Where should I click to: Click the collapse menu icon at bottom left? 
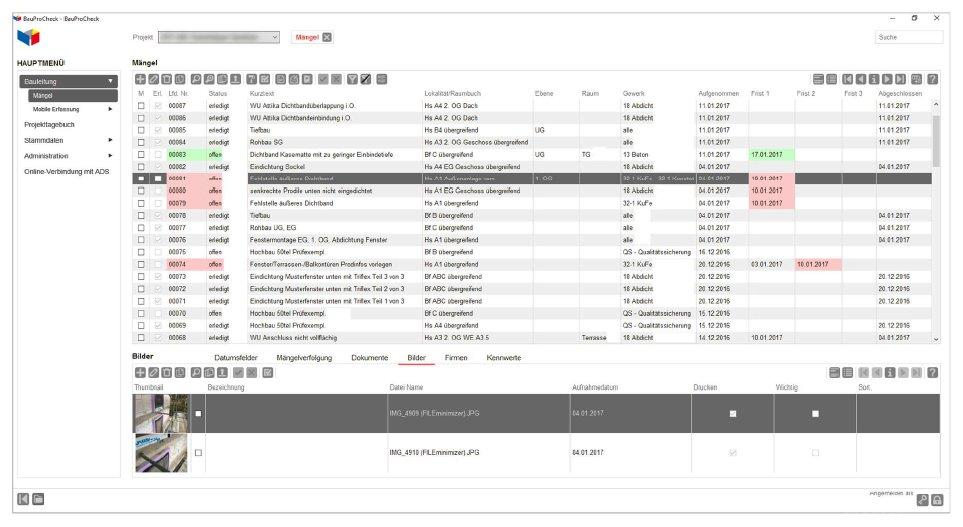coord(23,499)
